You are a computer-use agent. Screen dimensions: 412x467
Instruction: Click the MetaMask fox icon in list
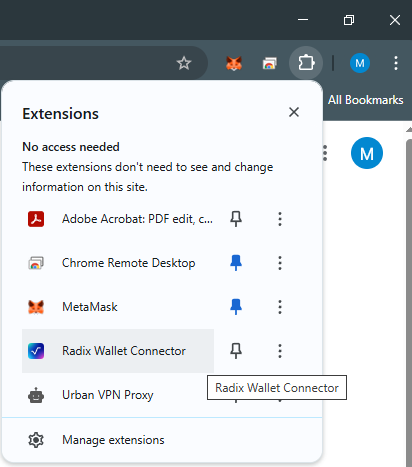pyautogui.click(x=36, y=307)
